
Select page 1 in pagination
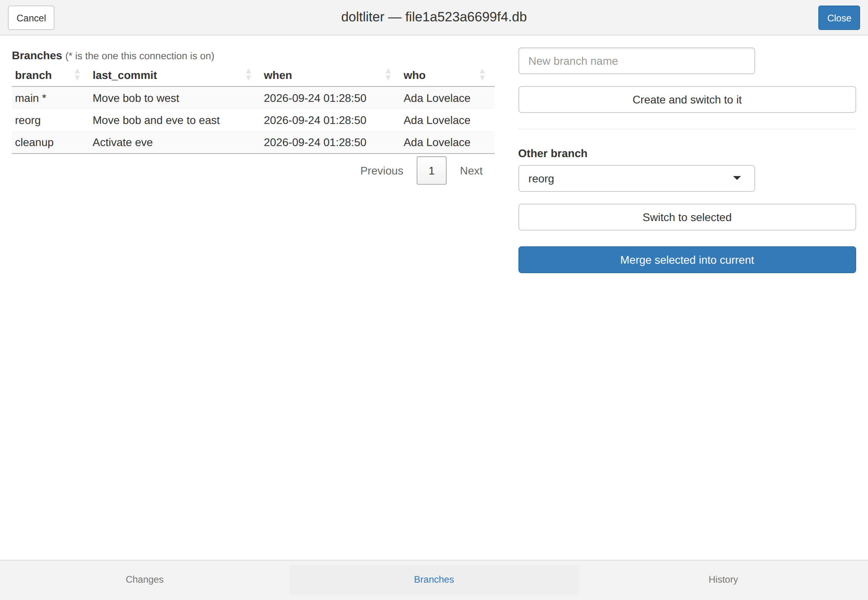(x=432, y=171)
